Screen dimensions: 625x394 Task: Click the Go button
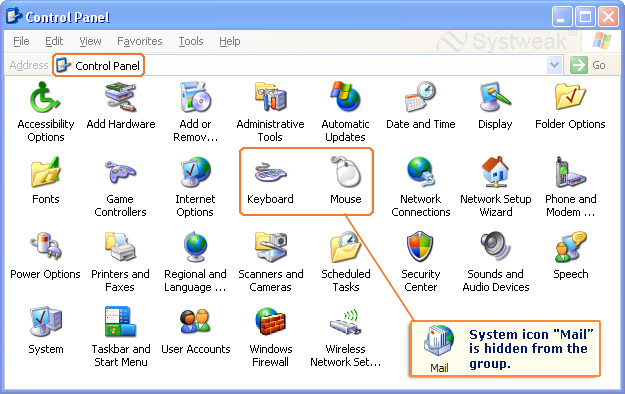[x=588, y=65]
